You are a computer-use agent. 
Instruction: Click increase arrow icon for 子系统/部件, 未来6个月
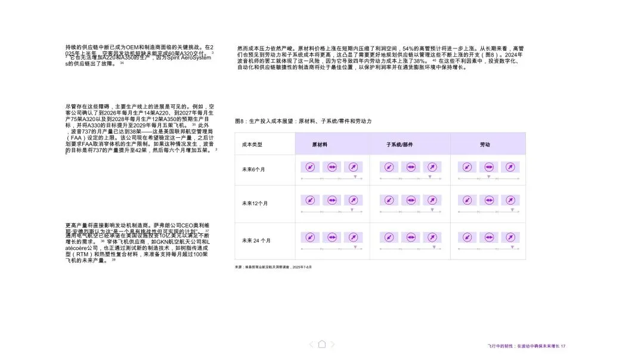point(432,167)
